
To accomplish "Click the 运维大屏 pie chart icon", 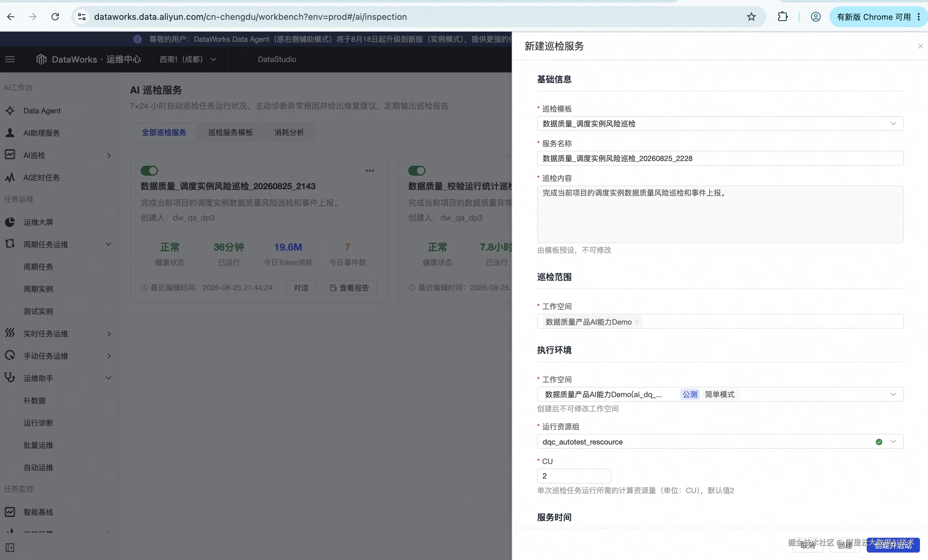I will coord(10,222).
